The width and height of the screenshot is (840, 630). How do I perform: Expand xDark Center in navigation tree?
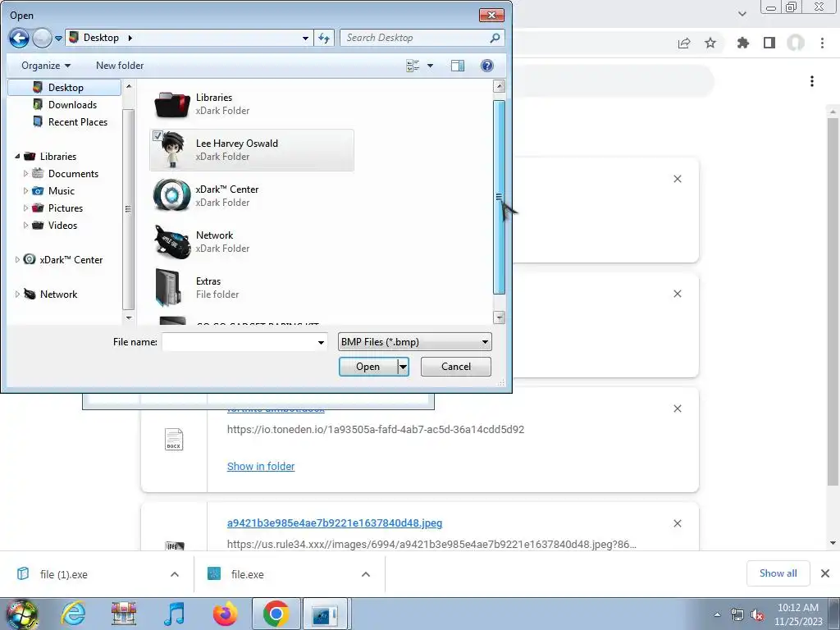(x=17, y=260)
